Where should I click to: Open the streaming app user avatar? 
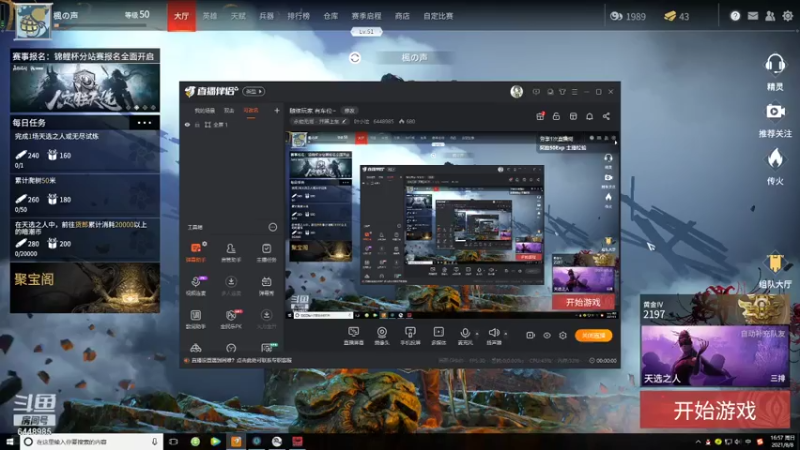[516, 92]
